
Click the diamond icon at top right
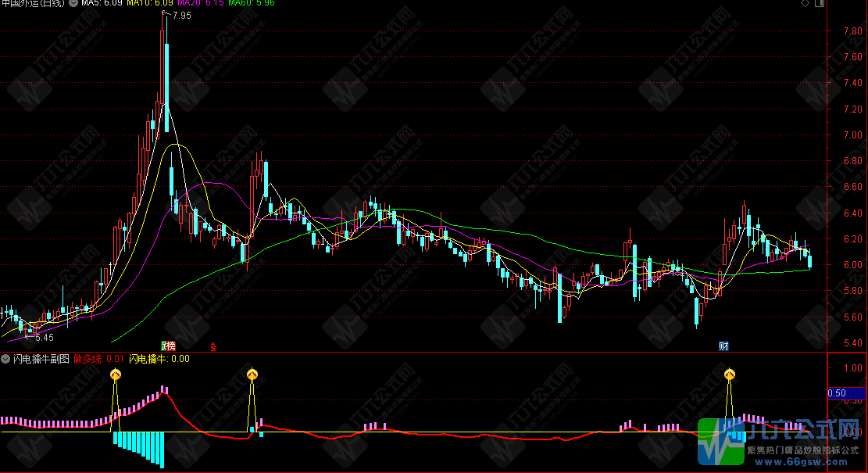[x=805, y=4]
